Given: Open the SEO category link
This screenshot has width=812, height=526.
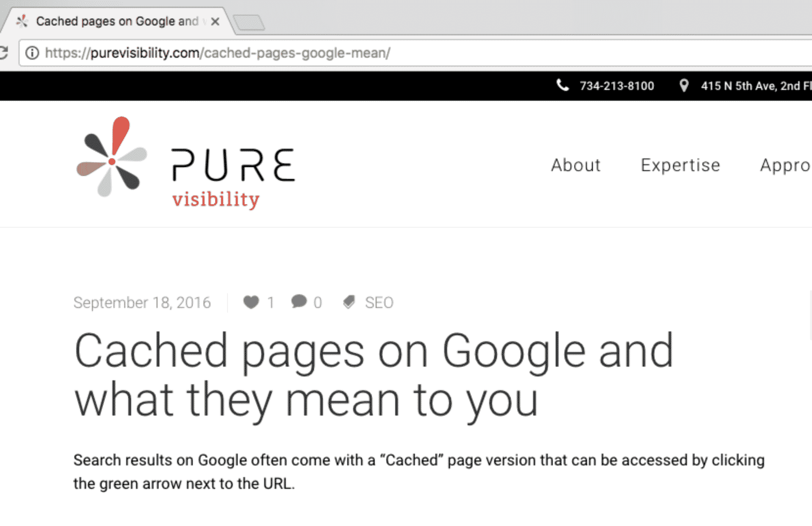Looking at the screenshot, I should 379,303.
